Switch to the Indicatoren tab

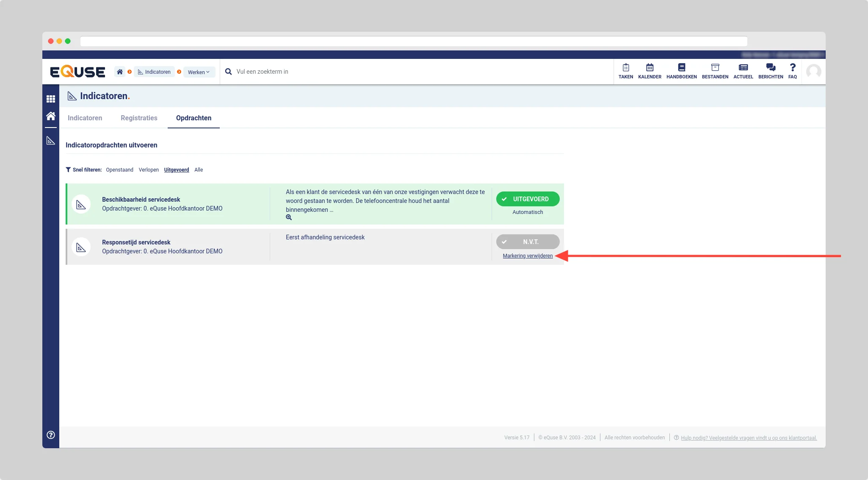pos(85,118)
